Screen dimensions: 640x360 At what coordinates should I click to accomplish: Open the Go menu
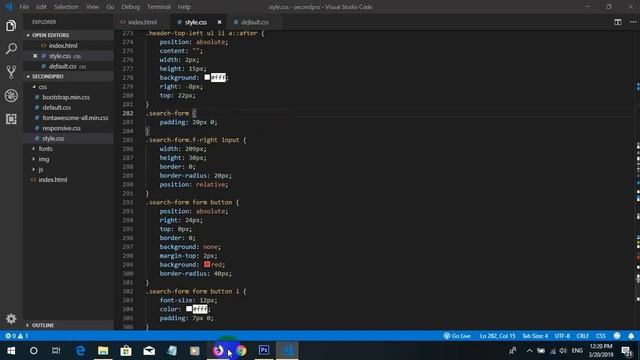point(110,7)
